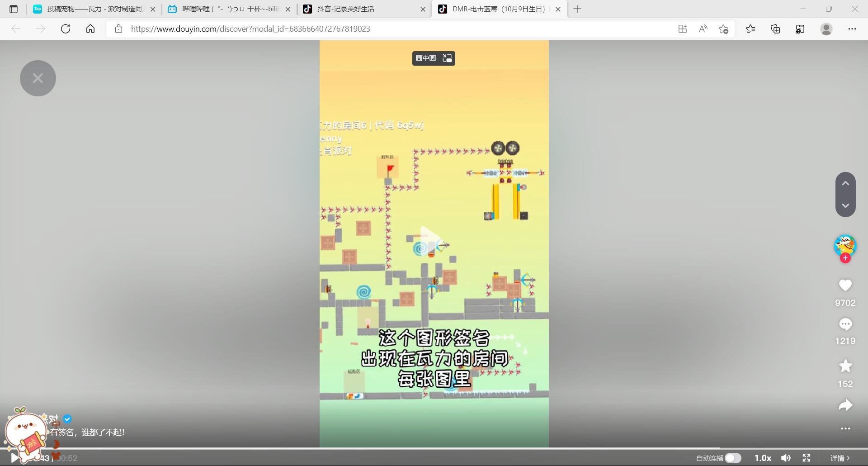The width and height of the screenshot is (868, 466).
Task: Click caption 有签名，谁都了不起!
Action: [87, 433]
